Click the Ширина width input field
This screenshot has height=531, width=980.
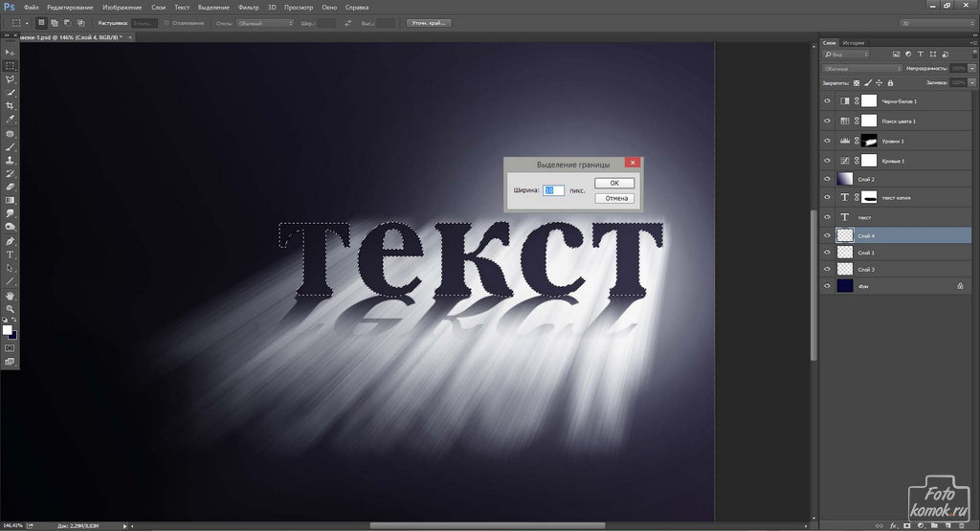point(553,190)
